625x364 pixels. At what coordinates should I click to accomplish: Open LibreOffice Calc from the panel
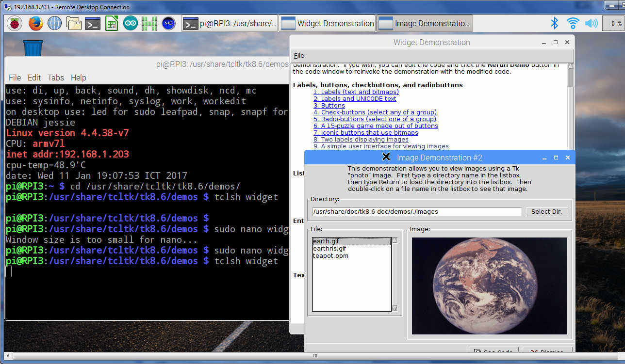(112, 23)
